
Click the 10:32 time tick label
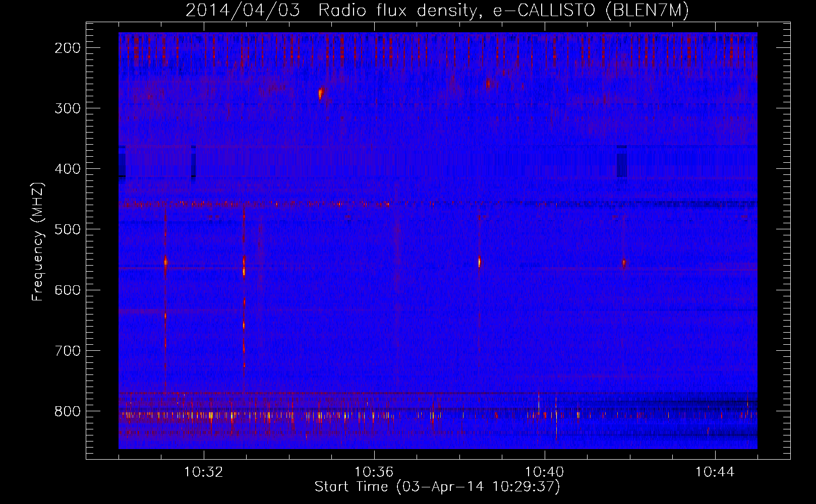204,472
